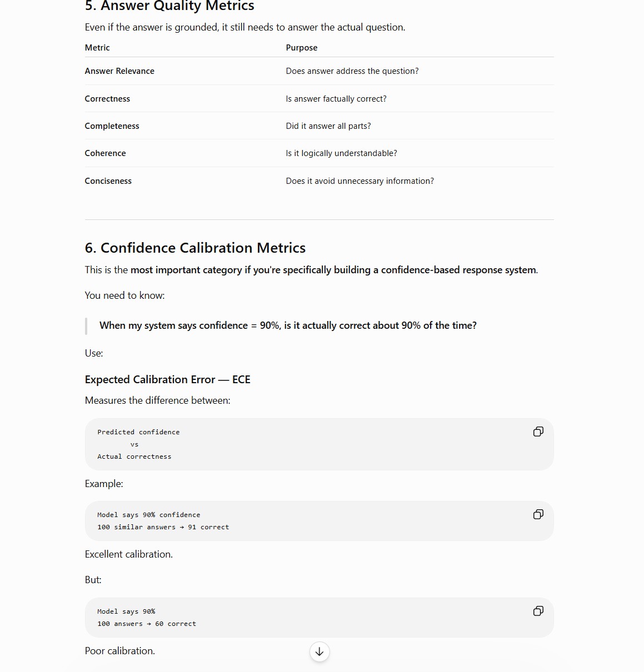Click the Conciseness metric name
The image size is (644, 672).
coord(108,181)
